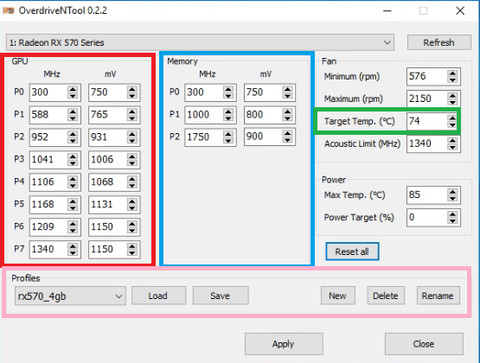
Task: Increase fan Minimum rpm with up arrow
Action: click(x=452, y=73)
